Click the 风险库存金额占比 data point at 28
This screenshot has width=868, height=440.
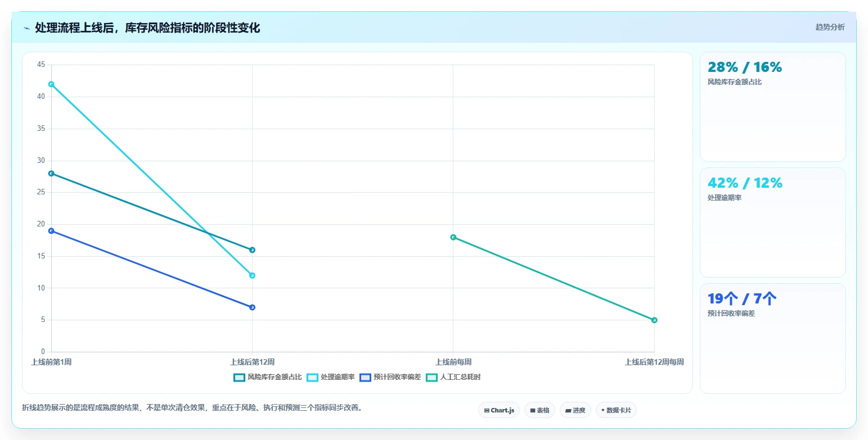click(51, 174)
